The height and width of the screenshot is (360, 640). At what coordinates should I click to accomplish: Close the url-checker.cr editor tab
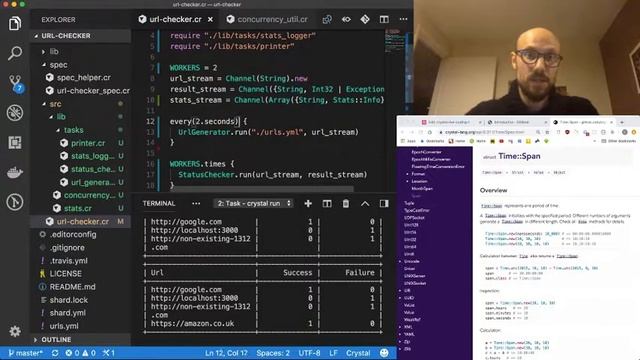click(210, 19)
